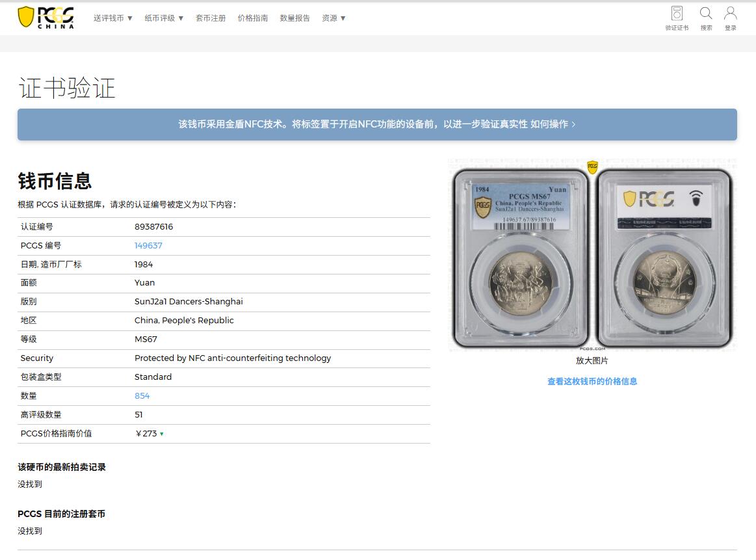Open the 价格指南 menu item
Viewport: 756px width, 560px height.
point(253,18)
